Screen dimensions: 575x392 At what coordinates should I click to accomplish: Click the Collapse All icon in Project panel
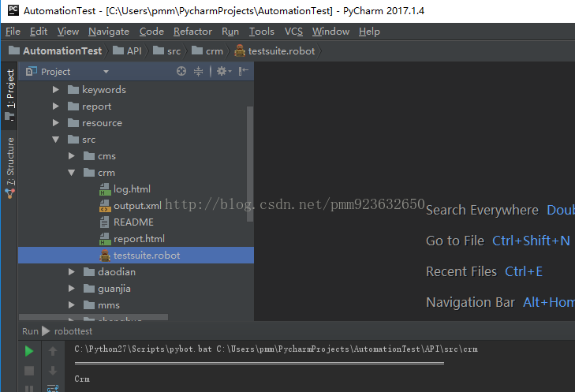point(199,71)
